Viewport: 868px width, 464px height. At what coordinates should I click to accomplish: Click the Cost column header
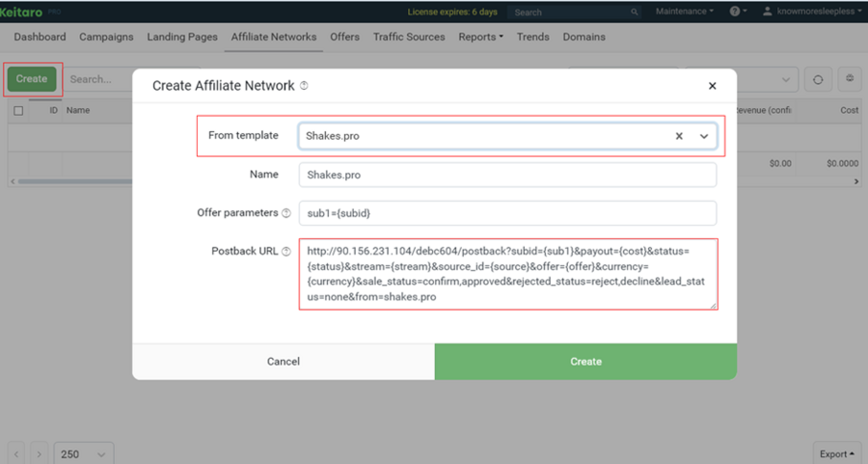pyautogui.click(x=849, y=111)
